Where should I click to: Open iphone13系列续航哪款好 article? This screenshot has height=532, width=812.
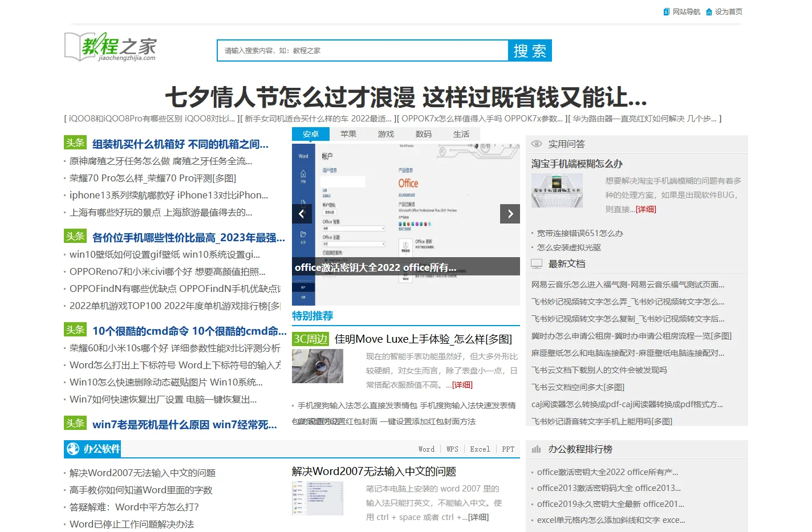point(169,195)
